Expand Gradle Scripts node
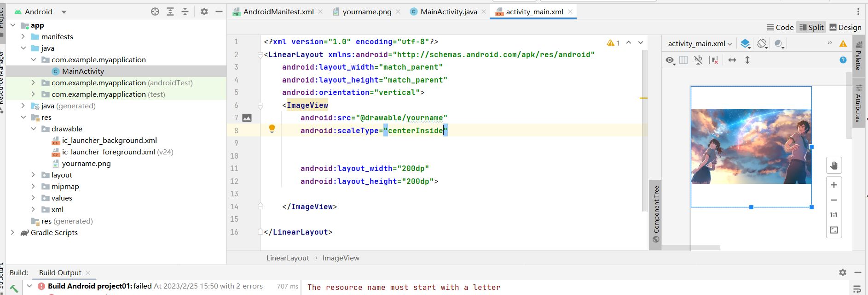The height and width of the screenshot is (295, 868). (x=12, y=232)
